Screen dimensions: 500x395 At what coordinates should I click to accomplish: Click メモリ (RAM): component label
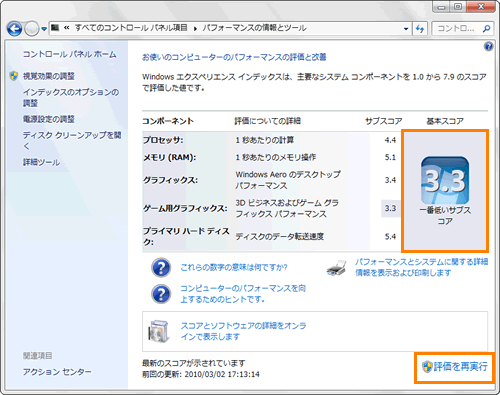pyautogui.click(x=169, y=158)
